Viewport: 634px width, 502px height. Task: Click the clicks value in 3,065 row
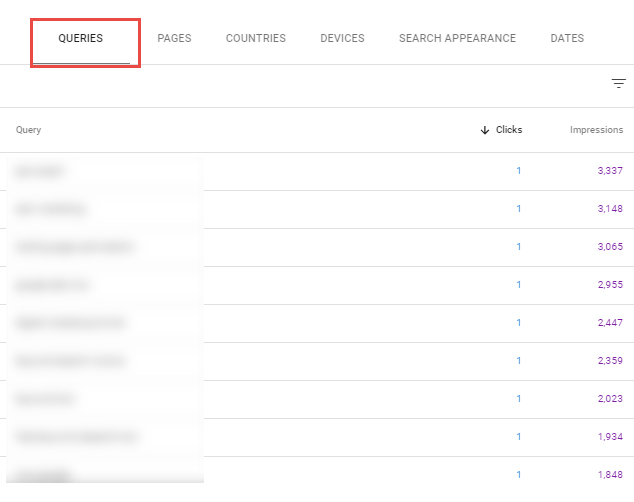(519, 247)
